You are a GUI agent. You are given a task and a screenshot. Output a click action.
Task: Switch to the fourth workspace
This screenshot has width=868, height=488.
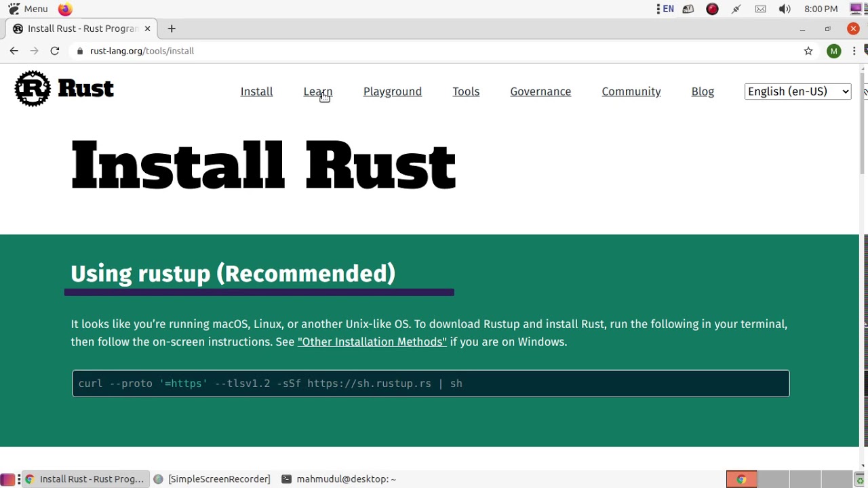pos(837,479)
